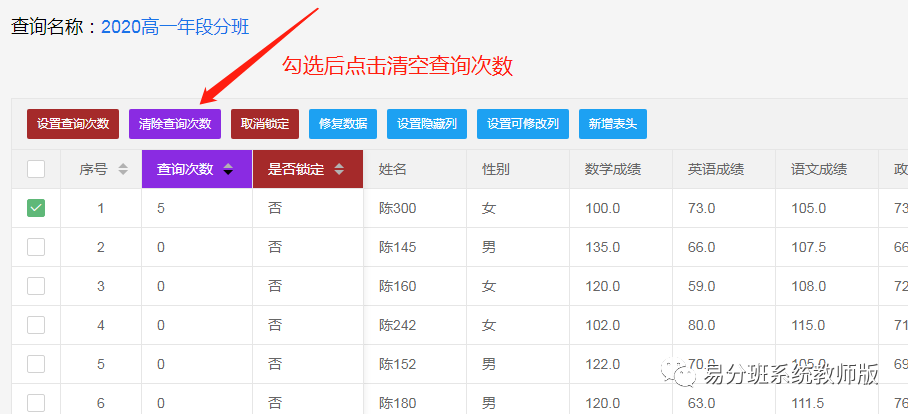
Task: Click English score 66.0 for 陈145
Action: [701, 247]
